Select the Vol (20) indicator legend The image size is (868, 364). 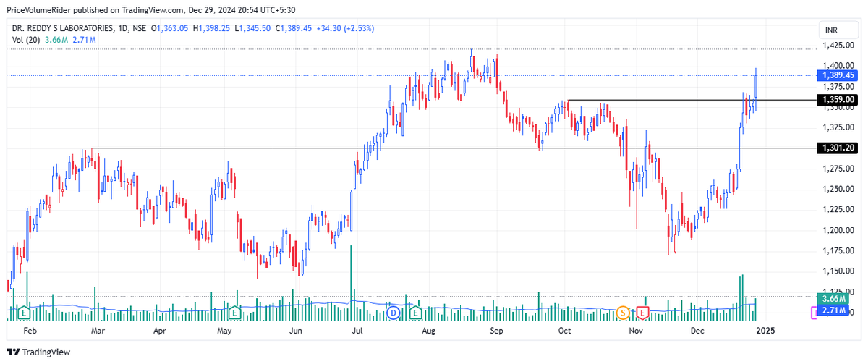point(25,39)
